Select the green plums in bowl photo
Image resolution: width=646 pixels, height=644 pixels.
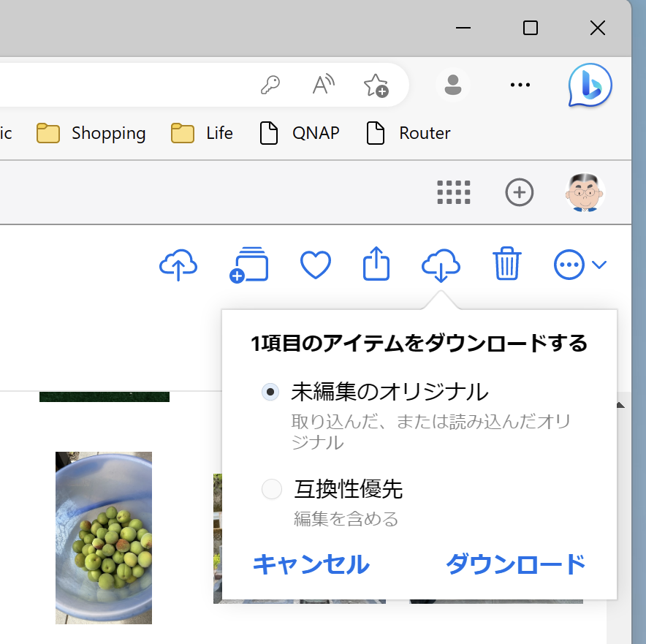[104, 538]
